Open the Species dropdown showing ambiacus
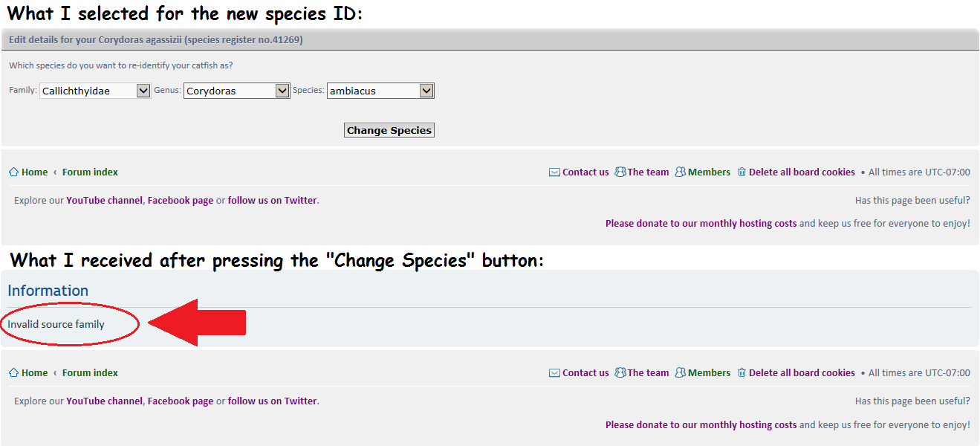The width and height of the screenshot is (980, 446). pos(380,91)
